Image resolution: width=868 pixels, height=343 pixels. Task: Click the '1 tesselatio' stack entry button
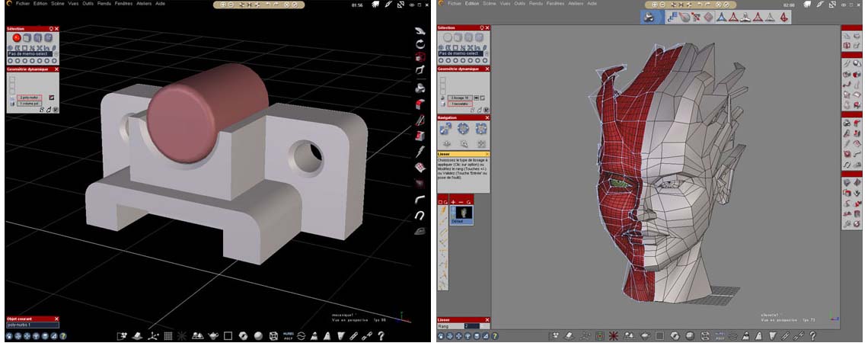459,104
